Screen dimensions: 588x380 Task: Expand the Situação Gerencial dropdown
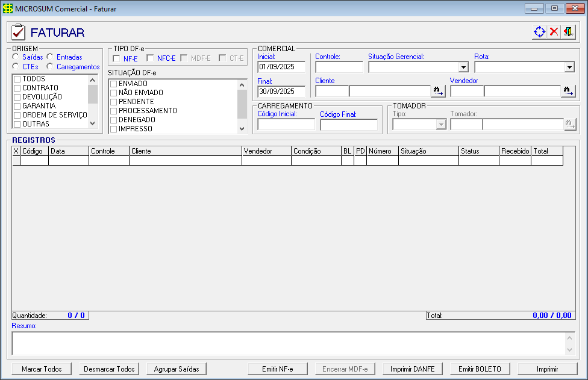pos(463,67)
